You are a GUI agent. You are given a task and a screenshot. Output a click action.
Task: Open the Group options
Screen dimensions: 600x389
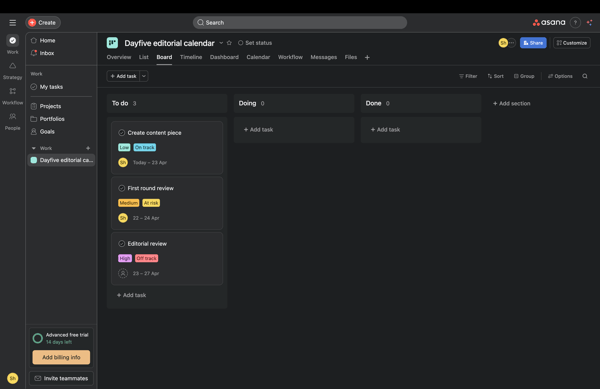[x=524, y=76]
